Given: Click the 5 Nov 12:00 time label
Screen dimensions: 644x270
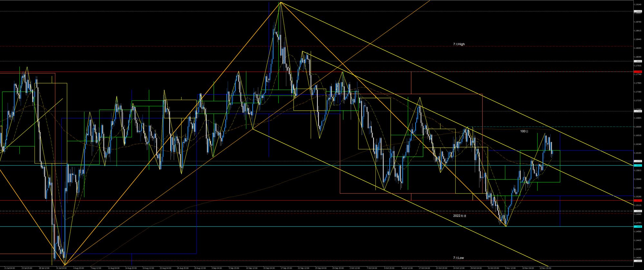Looking at the screenshot, I should (x=510, y=268).
